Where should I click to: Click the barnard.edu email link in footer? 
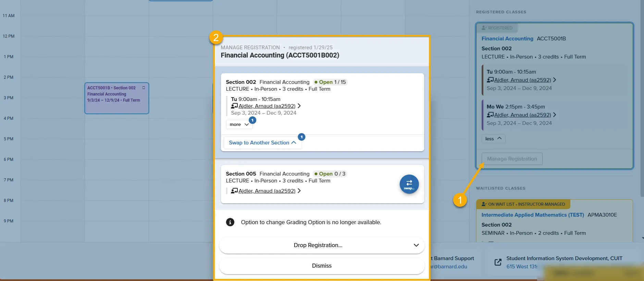pyautogui.click(x=449, y=267)
